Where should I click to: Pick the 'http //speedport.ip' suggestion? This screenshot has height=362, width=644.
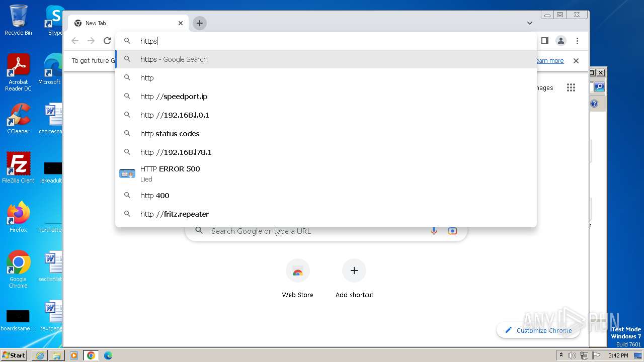[x=326, y=97]
